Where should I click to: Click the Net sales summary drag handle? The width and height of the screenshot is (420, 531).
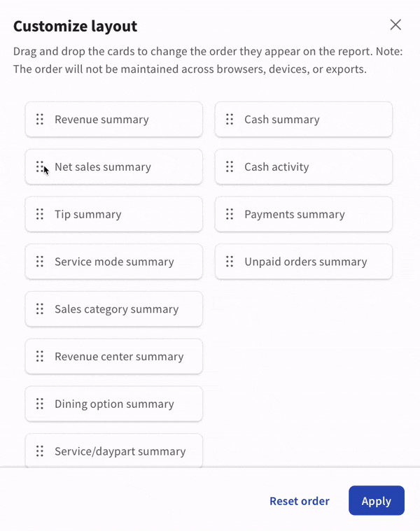pos(40,167)
